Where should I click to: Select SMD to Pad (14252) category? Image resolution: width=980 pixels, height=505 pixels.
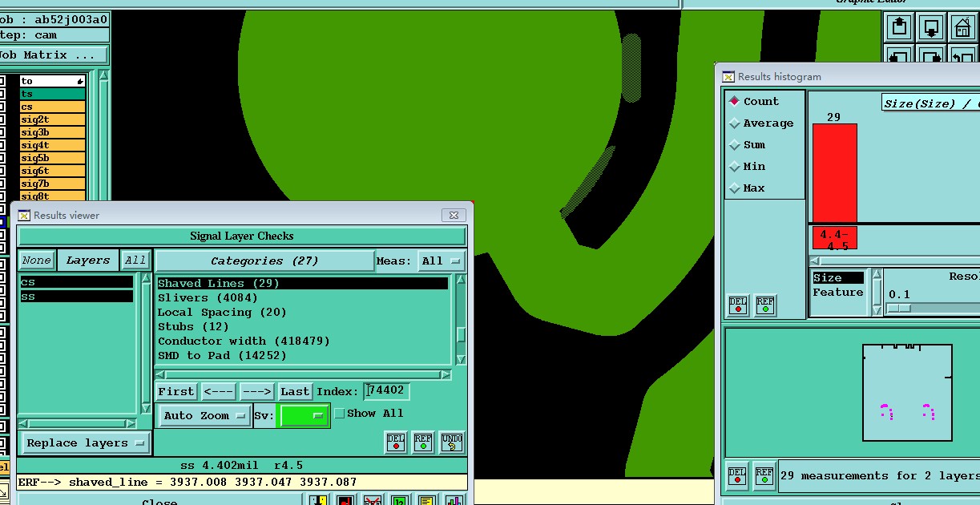[302, 355]
